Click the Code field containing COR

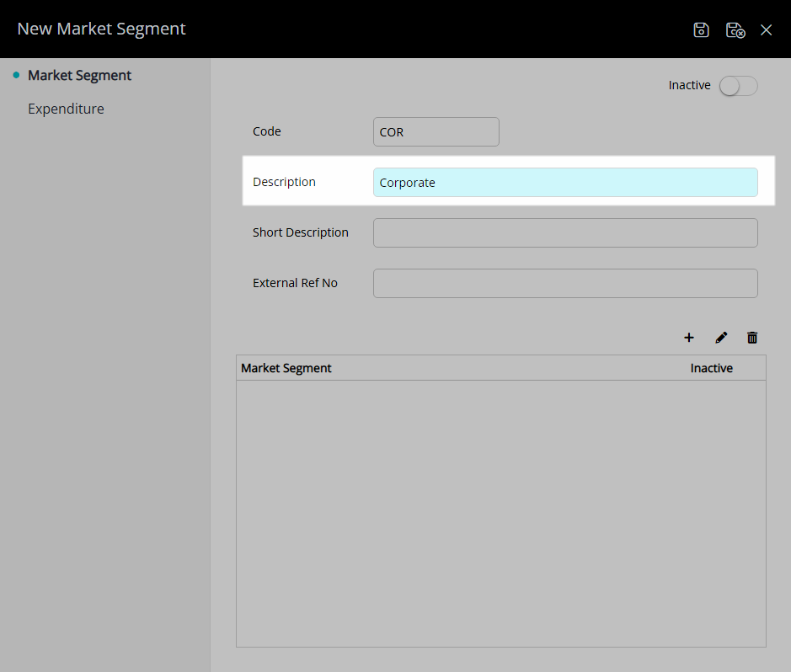click(436, 132)
